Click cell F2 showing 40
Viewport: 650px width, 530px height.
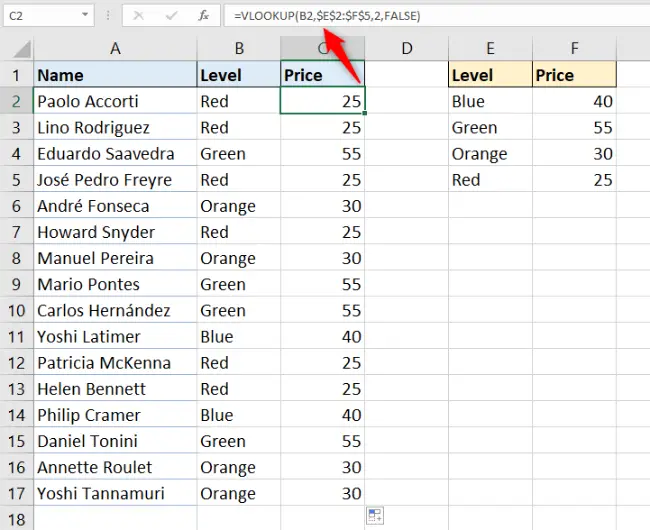tap(575, 102)
